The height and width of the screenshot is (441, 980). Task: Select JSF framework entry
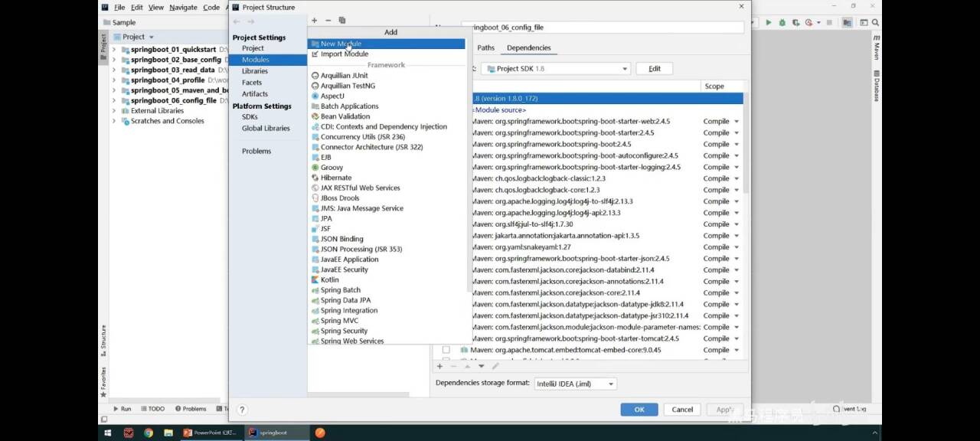point(386,229)
